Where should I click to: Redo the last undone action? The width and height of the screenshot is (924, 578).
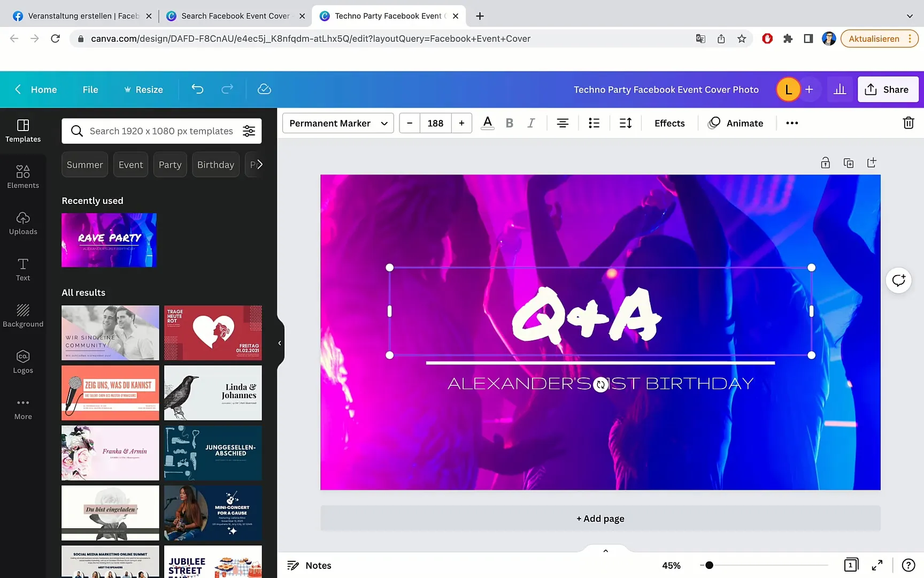[x=227, y=89]
